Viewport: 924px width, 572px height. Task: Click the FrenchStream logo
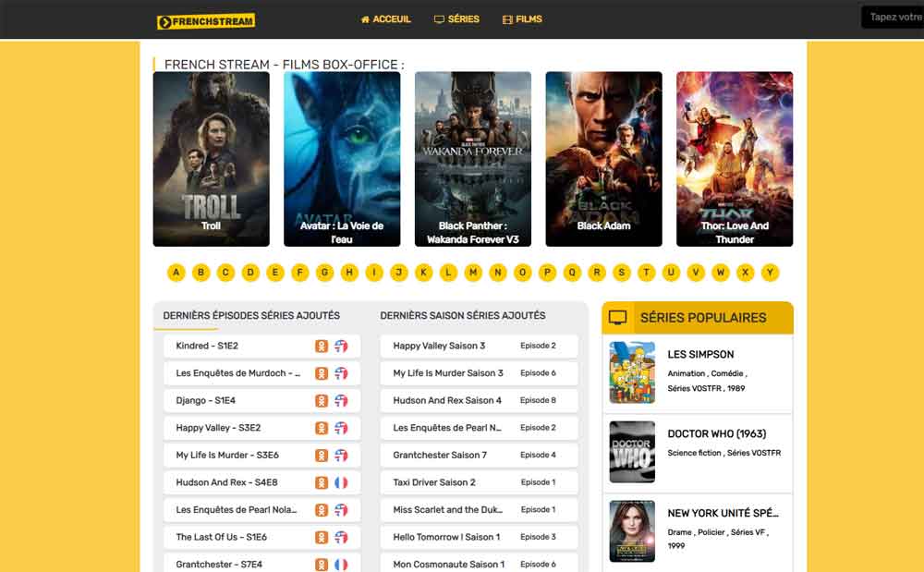coord(206,22)
